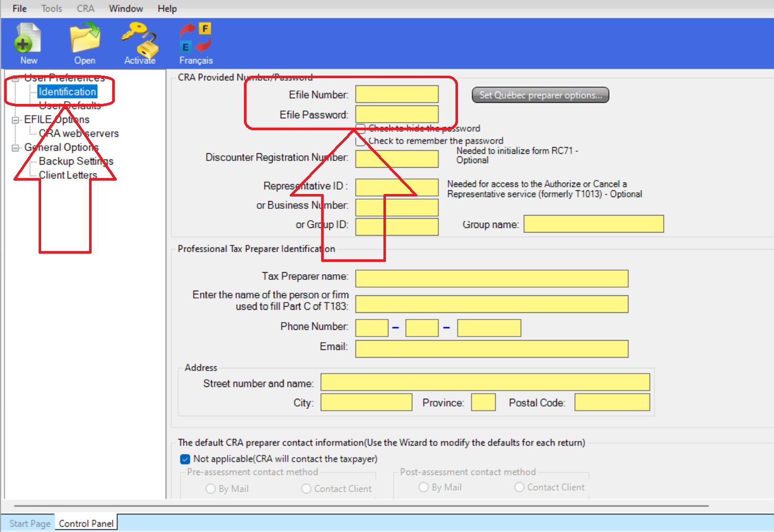
Task: Collapse the General Options tree node
Action: (x=15, y=148)
